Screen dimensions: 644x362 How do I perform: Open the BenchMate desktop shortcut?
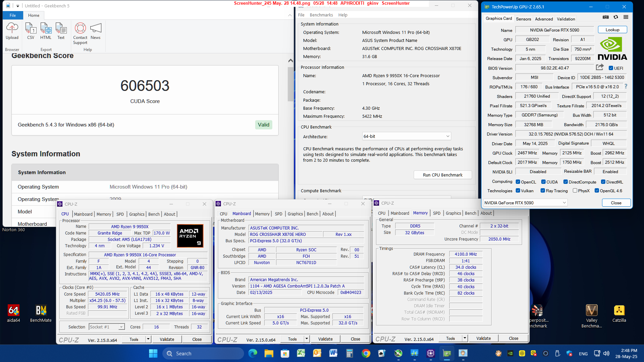click(41, 314)
